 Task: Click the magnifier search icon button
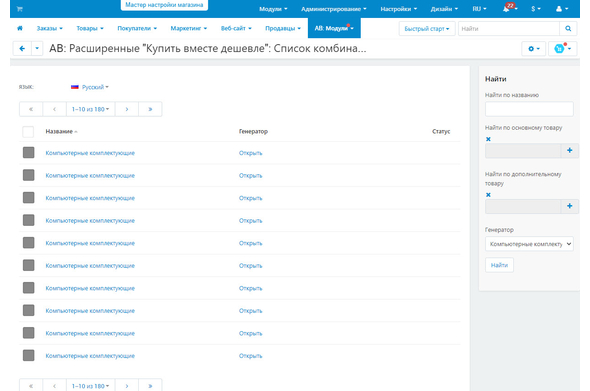coord(568,29)
